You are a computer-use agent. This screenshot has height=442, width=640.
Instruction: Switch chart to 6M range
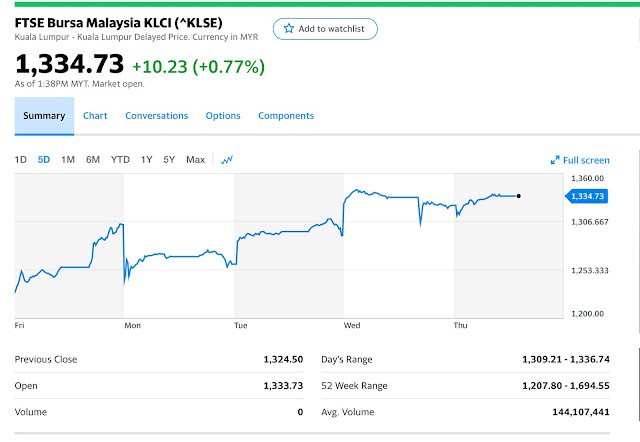93,160
